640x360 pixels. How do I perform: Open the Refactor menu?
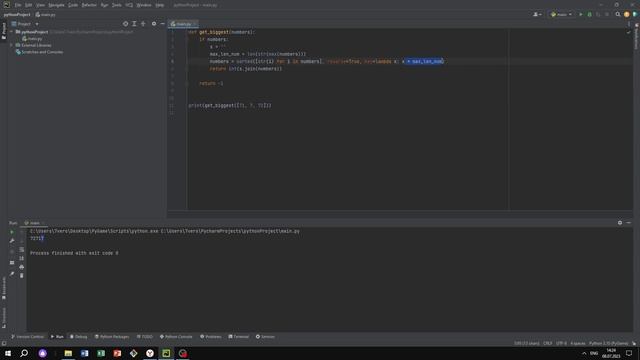click(89, 5)
